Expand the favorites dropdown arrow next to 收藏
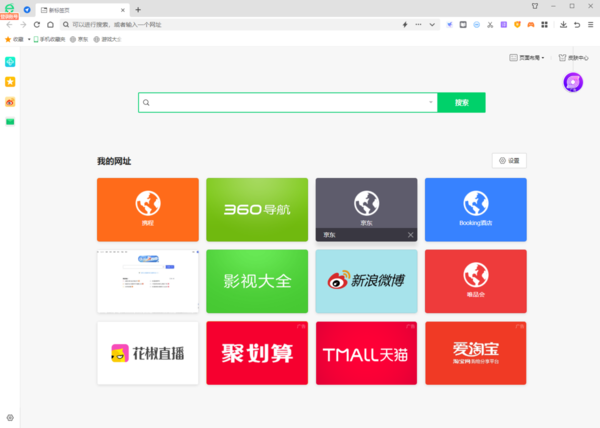This screenshot has width=600, height=428. click(29, 39)
